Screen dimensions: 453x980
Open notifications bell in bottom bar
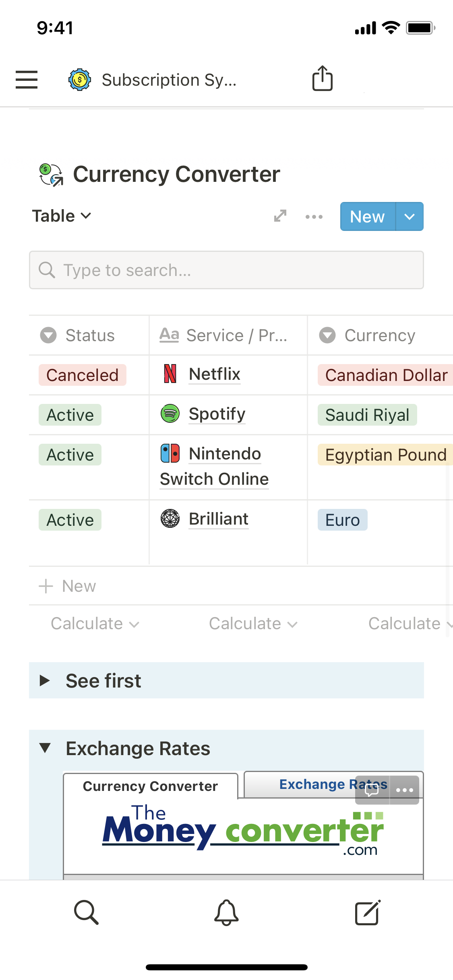[226, 912]
